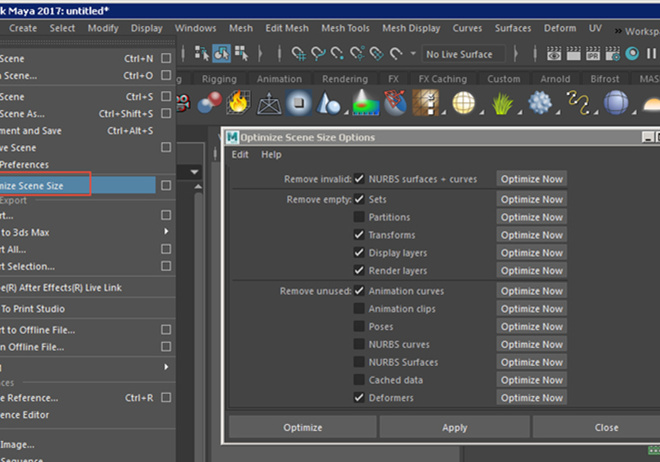Viewport: 660px width, 462px height.
Task: Open the dialog's Edit menu
Action: tap(240, 155)
